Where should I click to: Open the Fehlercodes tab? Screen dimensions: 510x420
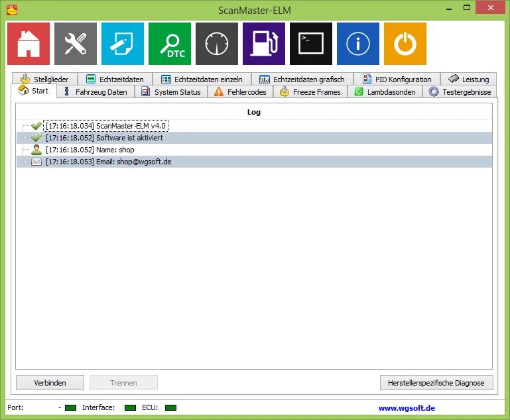(x=240, y=92)
